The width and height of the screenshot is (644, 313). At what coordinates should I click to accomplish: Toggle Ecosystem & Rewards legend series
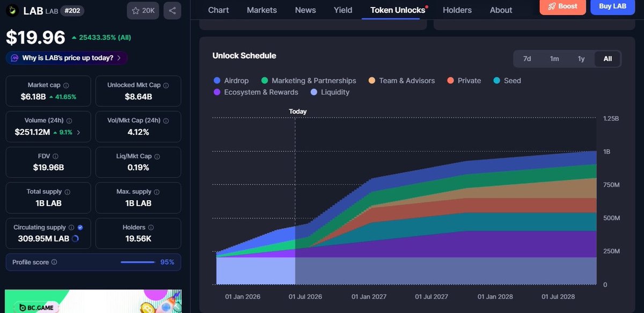pos(255,92)
